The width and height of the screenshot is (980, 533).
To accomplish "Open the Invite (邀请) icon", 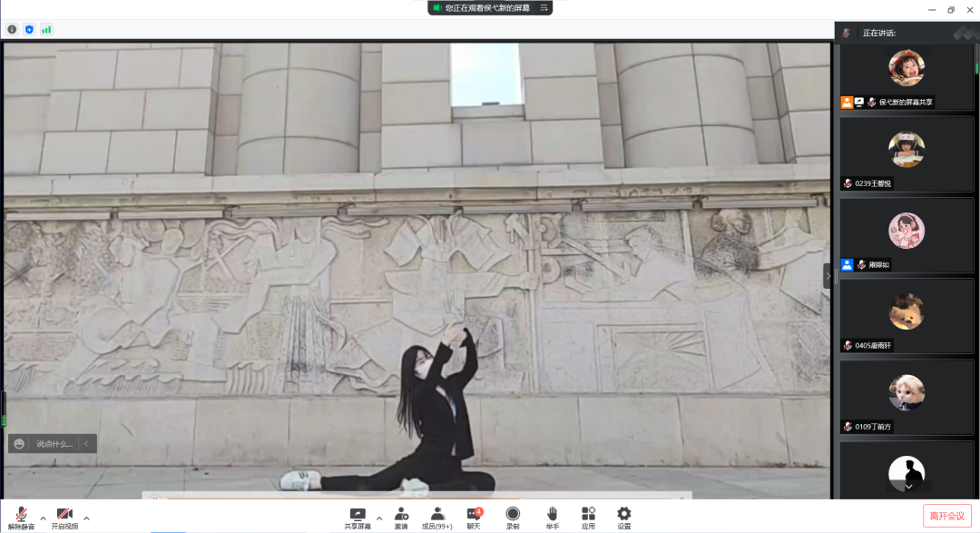I will pos(400,517).
